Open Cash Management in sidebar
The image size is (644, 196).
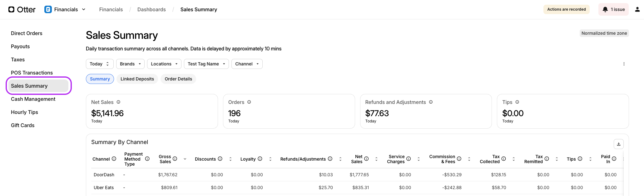pos(33,99)
